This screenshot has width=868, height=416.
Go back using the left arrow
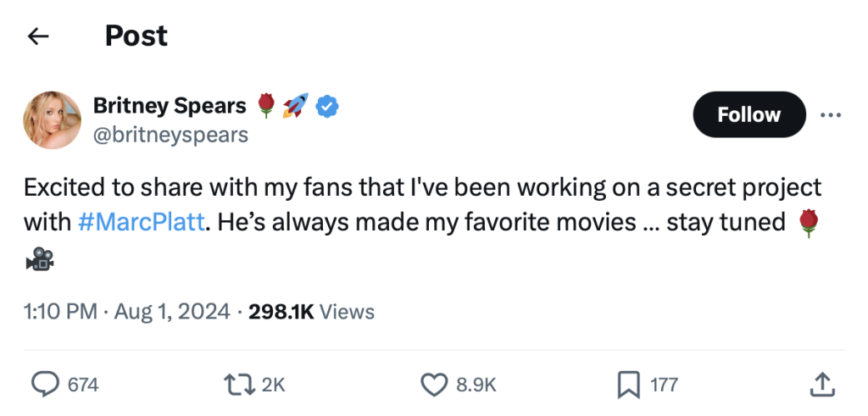pyautogui.click(x=37, y=36)
